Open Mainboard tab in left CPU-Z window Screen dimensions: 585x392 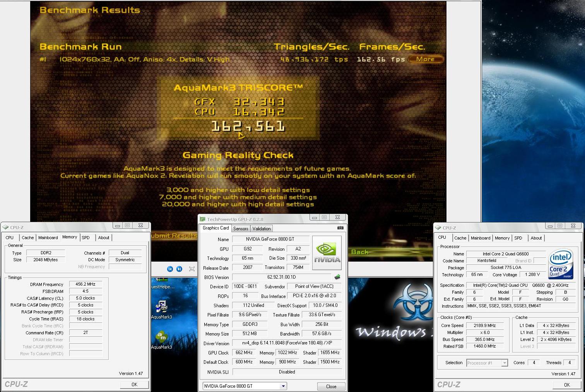pyautogui.click(x=48, y=238)
